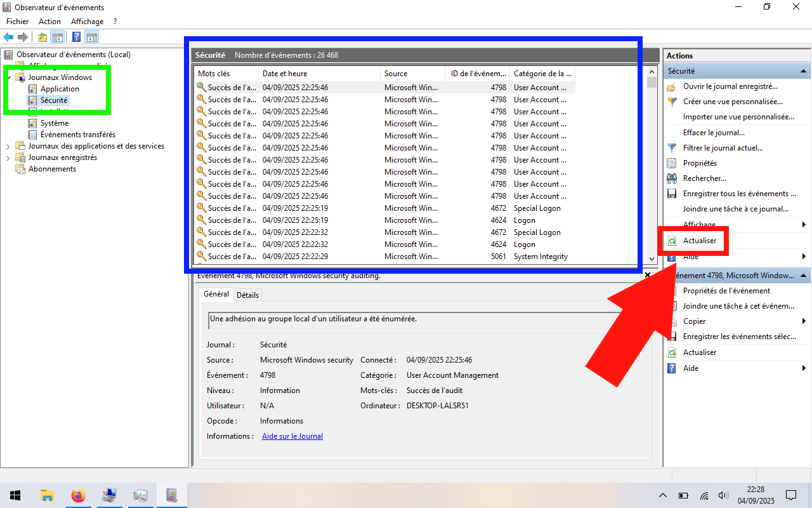Open the Copier submenu arrow
The width and height of the screenshot is (812, 508).
804,321
